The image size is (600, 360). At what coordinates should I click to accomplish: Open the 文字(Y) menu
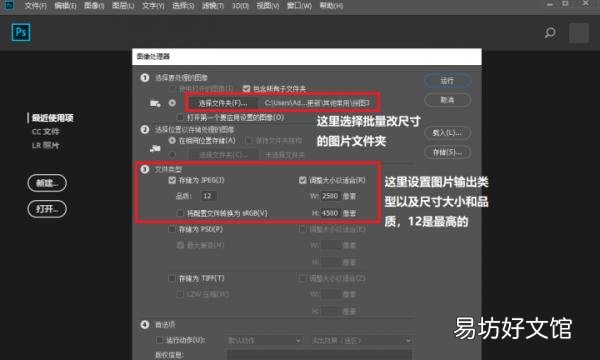click(153, 6)
